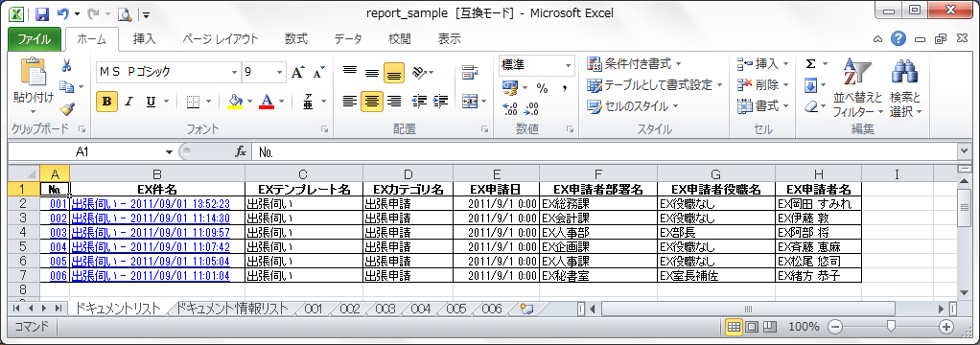
Task: Click column header E
Action: pos(497,174)
